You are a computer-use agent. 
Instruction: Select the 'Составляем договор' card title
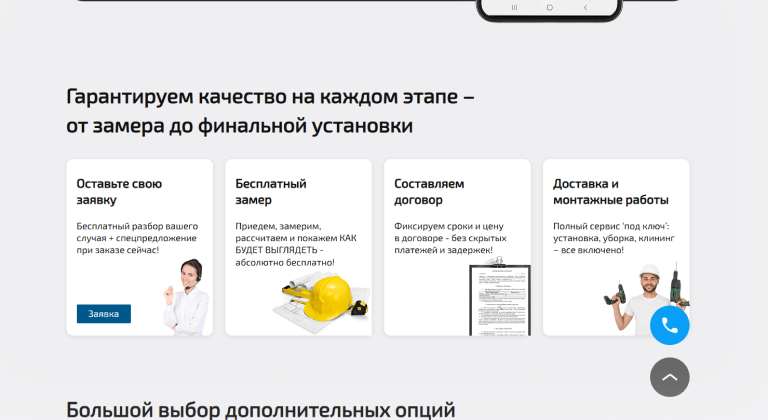click(x=429, y=192)
